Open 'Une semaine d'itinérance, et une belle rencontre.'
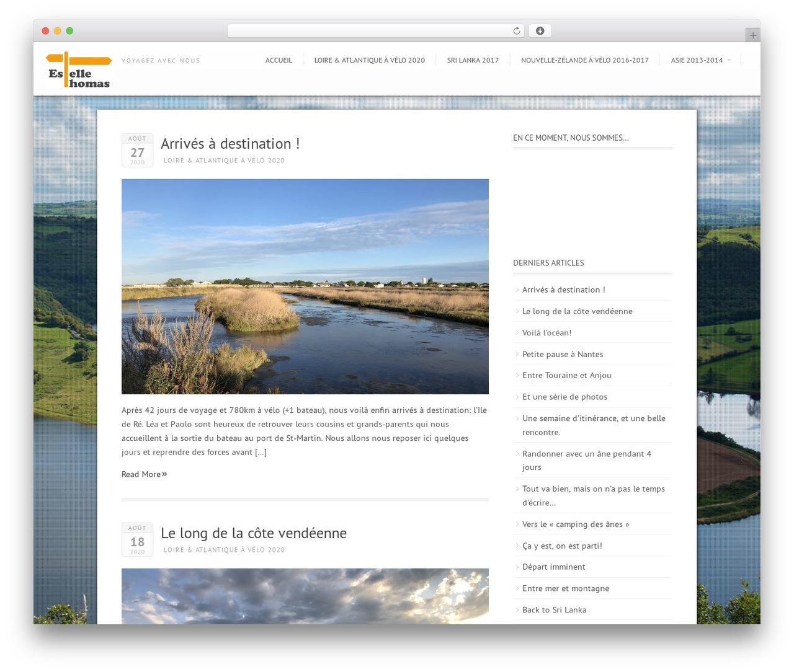The width and height of the screenshot is (794, 672). coord(594,425)
